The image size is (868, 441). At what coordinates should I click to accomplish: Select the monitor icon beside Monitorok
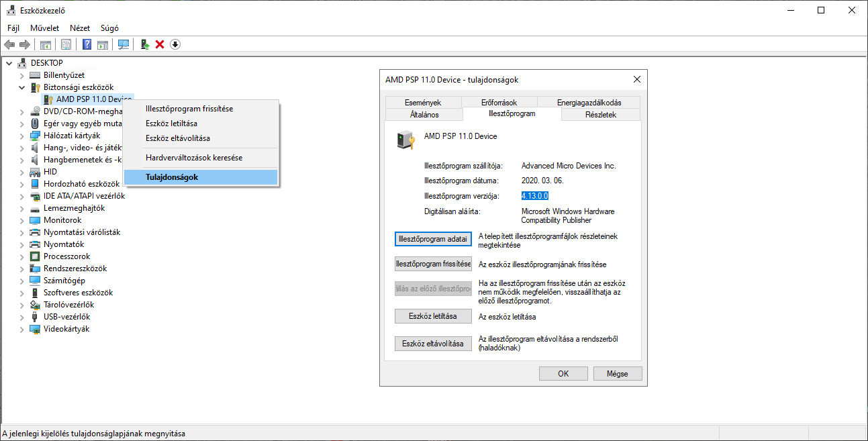(35, 220)
